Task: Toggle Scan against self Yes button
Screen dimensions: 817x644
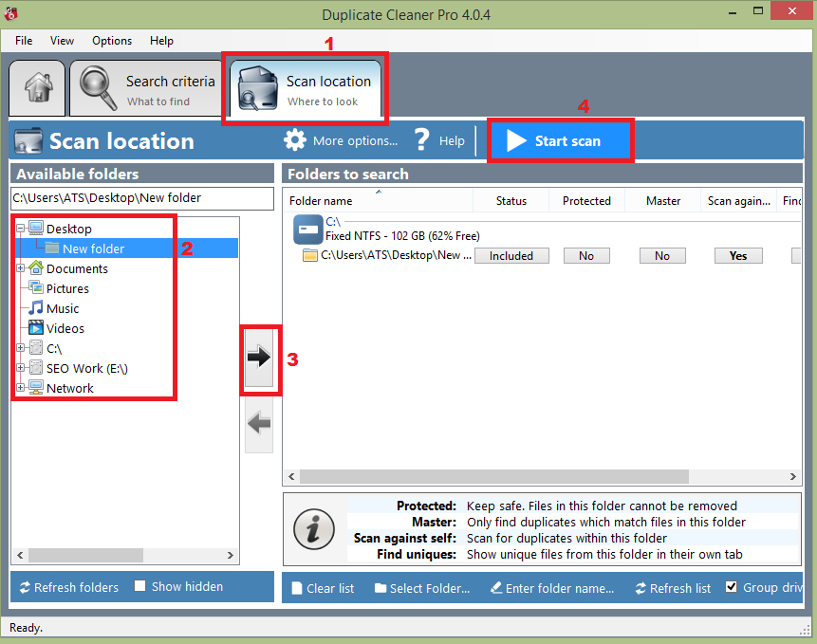Action: [738, 256]
